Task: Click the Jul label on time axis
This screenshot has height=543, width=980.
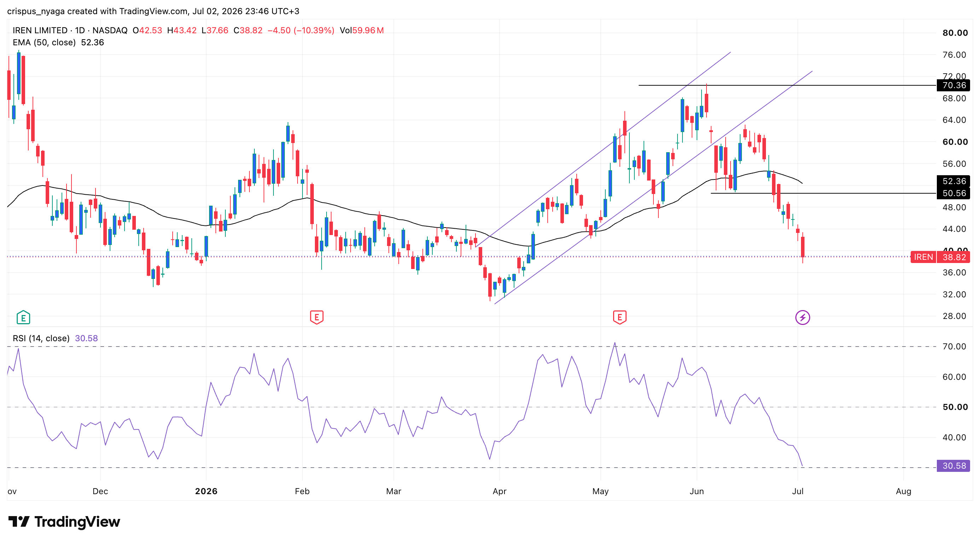Action: [797, 491]
